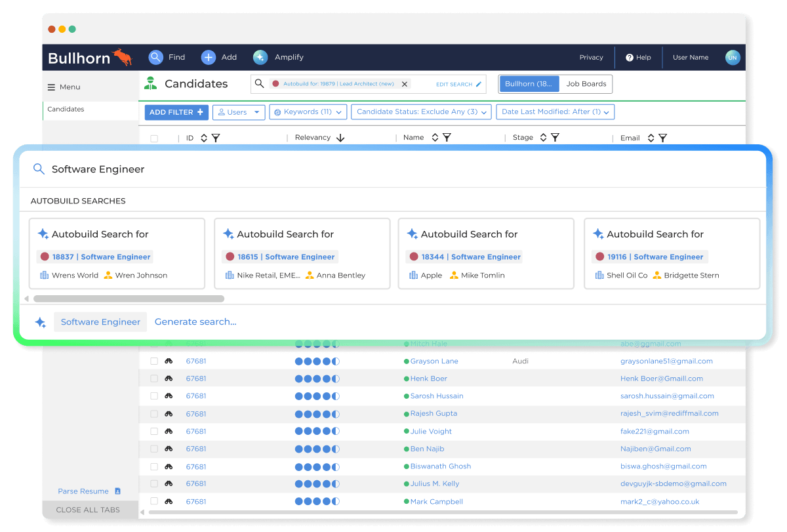This screenshot has height=532, width=787.
Task: Check the Henk Boer row checkbox
Action: [154, 379]
